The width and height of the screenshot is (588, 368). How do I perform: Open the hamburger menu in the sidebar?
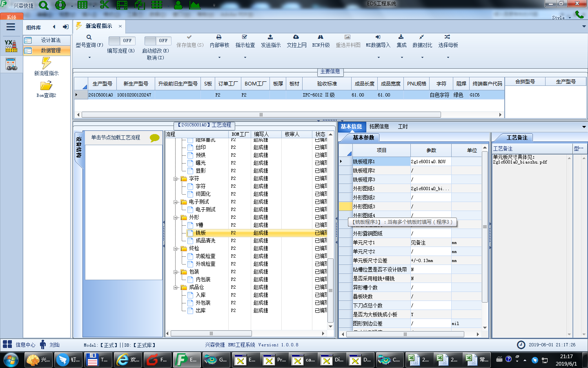pos(11,27)
